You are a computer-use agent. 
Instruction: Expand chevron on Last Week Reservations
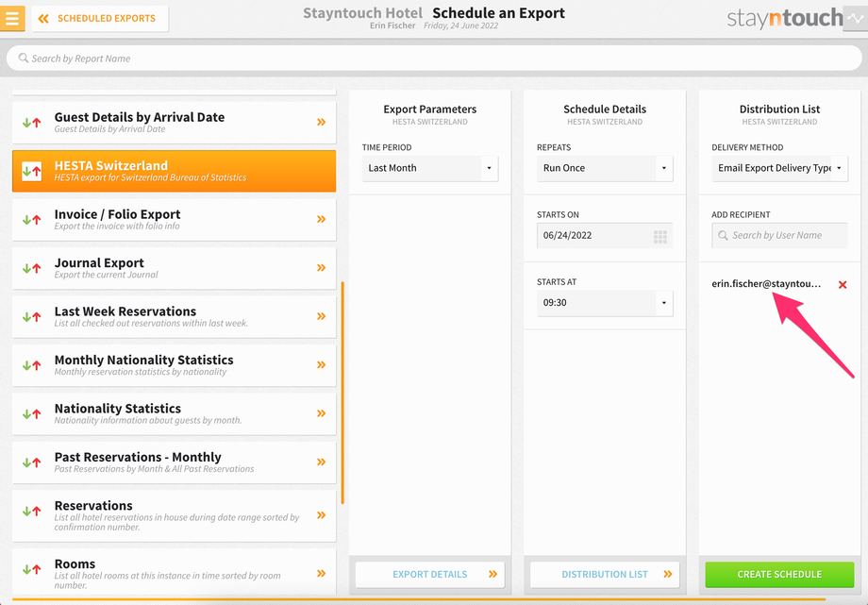pos(321,316)
